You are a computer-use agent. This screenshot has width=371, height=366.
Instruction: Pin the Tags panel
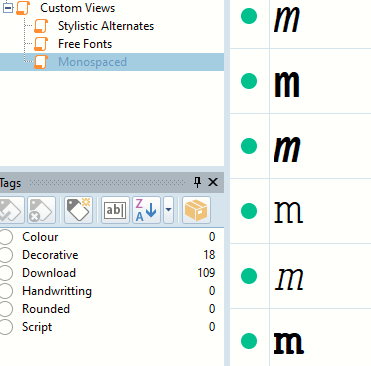coord(197,182)
